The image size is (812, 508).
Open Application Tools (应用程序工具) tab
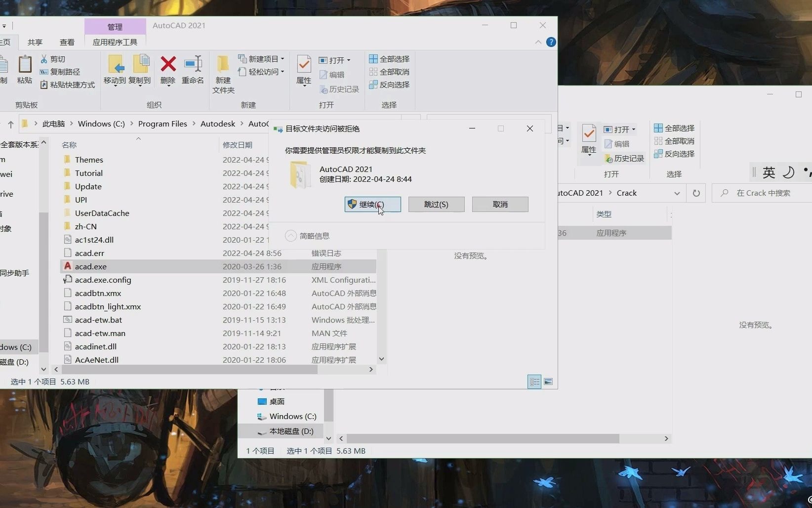[115, 42]
